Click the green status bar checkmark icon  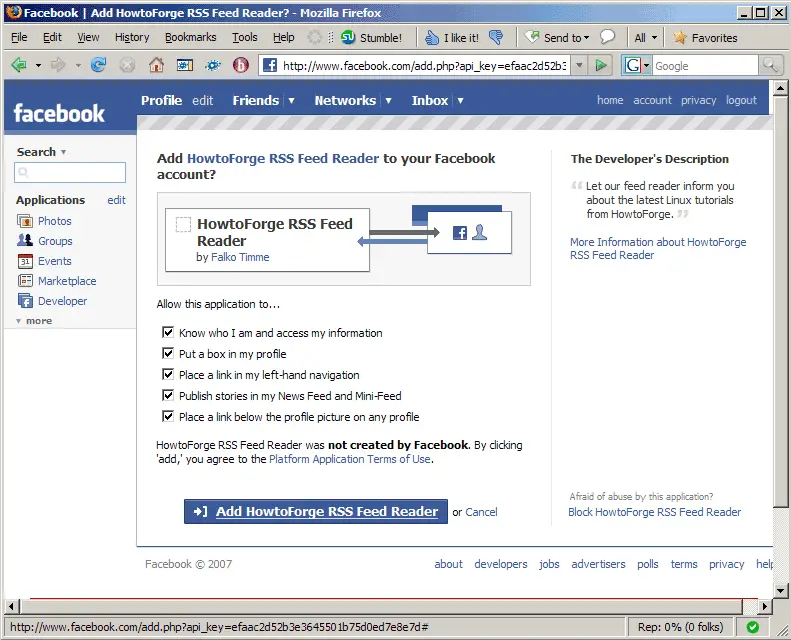pyautogui.click(x=752, y=627)
